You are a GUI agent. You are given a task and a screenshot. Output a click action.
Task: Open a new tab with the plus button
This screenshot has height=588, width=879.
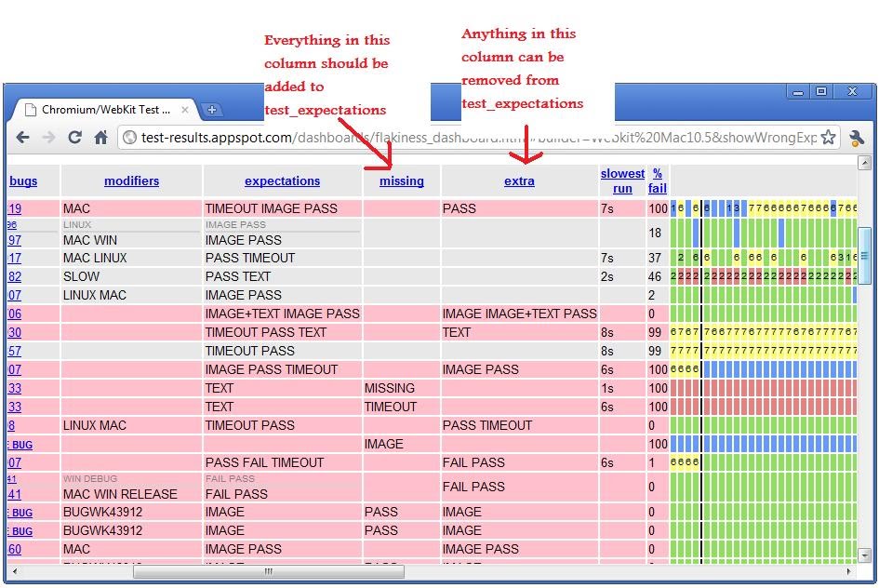pos(212,110)
